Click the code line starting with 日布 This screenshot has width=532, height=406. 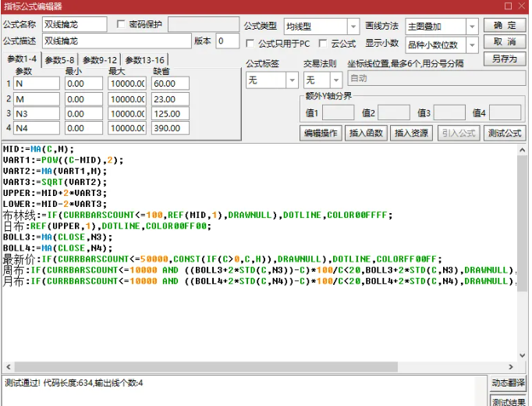click(x=107, y=226)
